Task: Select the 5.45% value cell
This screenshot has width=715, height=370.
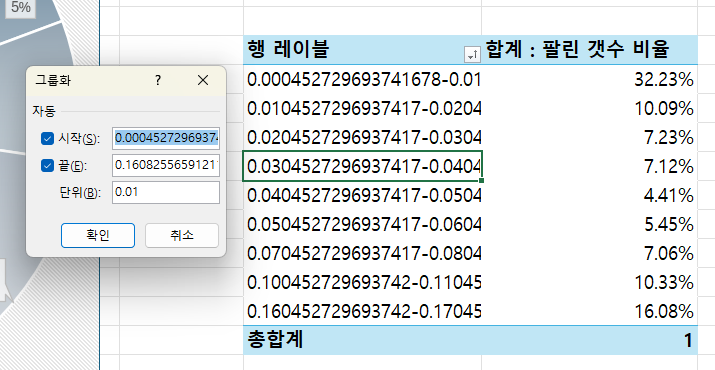Action: [x=590, y=224]
